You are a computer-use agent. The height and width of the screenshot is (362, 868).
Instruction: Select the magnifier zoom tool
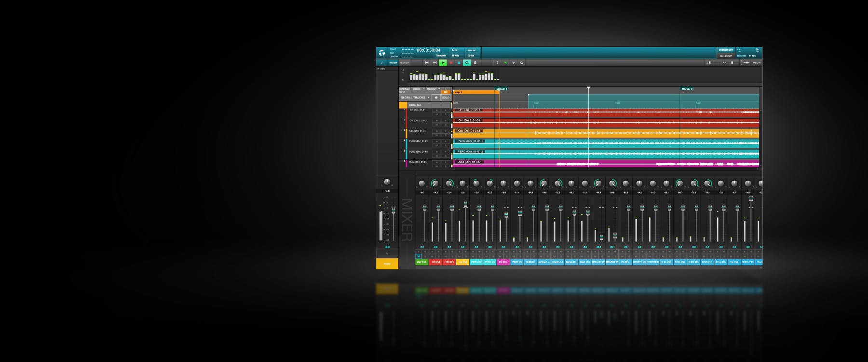[521, 63]
